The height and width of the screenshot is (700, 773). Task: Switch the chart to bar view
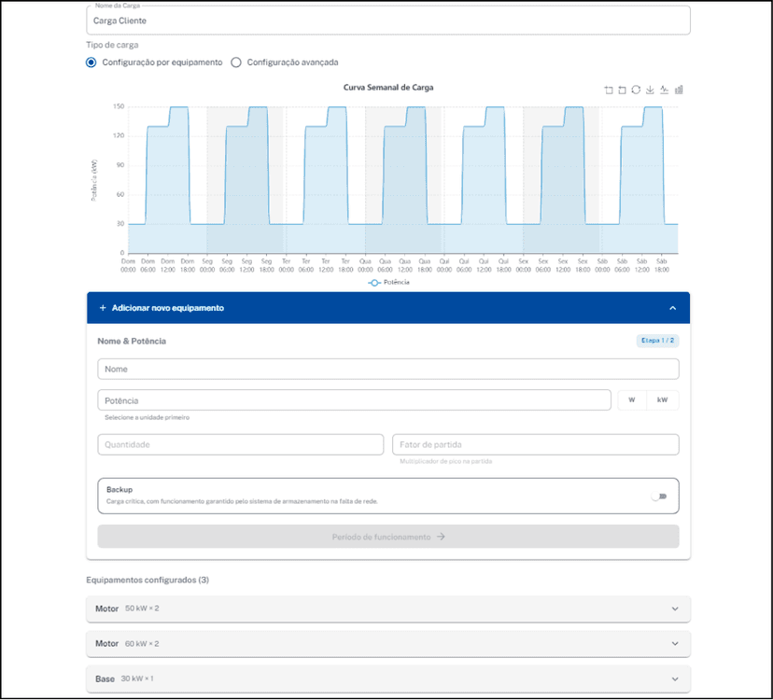tap(679, 90)
